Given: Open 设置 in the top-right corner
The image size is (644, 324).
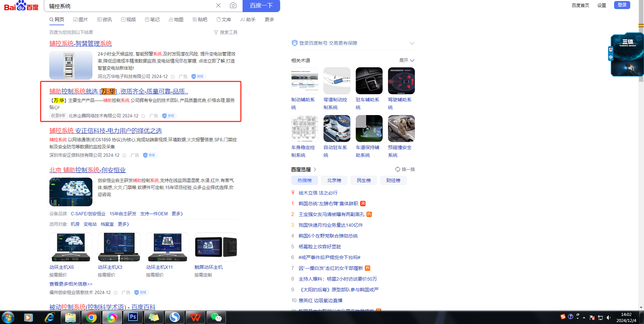Looking at the screenshot, I should (x=602, y=5).
